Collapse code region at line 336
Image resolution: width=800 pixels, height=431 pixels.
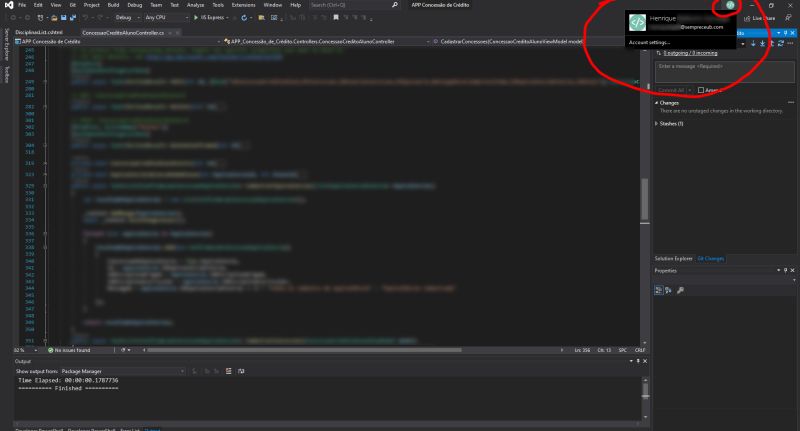click(45, 234)
